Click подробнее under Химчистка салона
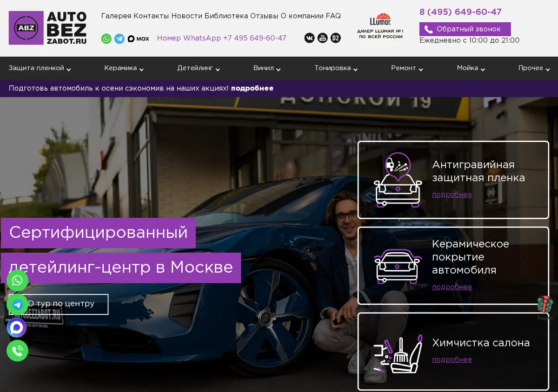 pos(452,359)
